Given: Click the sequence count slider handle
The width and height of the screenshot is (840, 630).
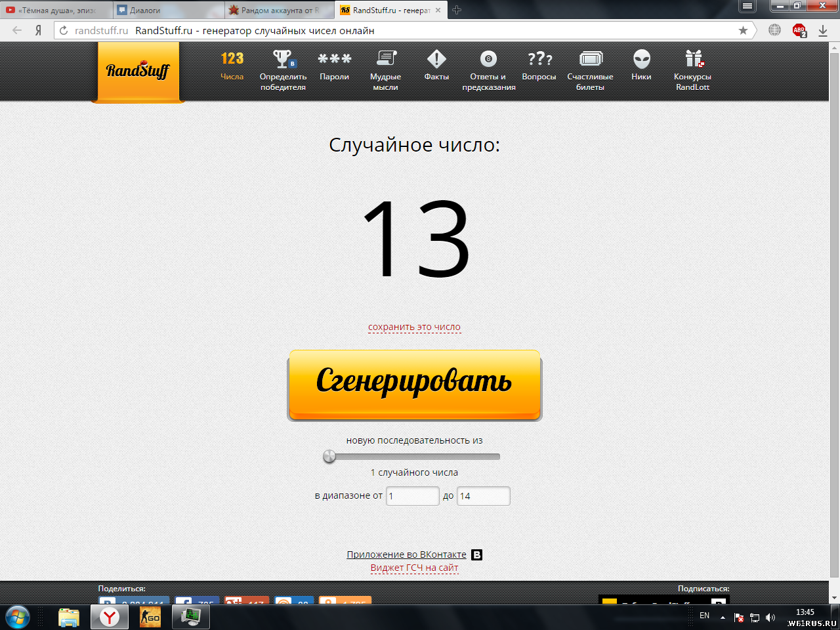Looking at the screenshot, I should pyautogui.click(x=329, y=457).
